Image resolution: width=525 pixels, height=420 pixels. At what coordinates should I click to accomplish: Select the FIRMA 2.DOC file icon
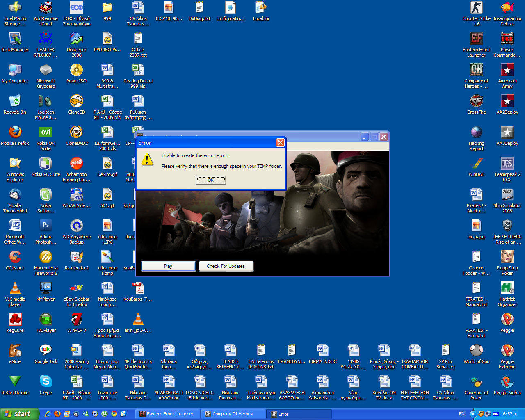coord(323,354)
